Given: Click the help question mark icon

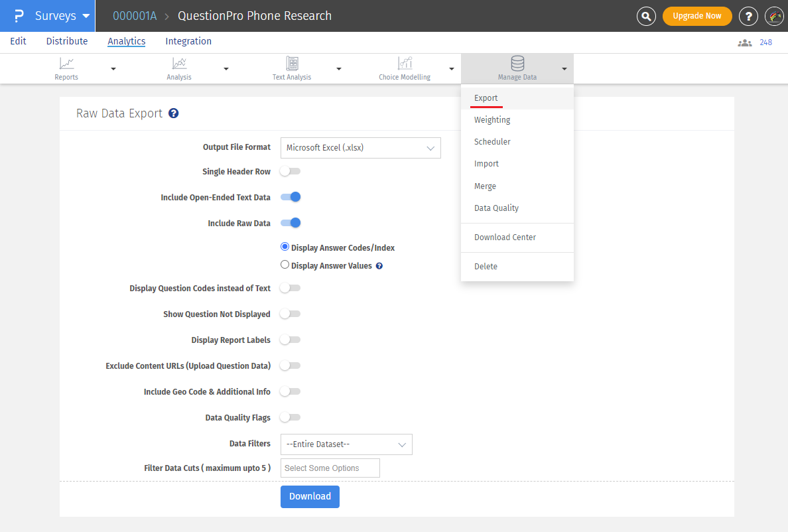Looking at the screenshot, I should click(748, 16).
